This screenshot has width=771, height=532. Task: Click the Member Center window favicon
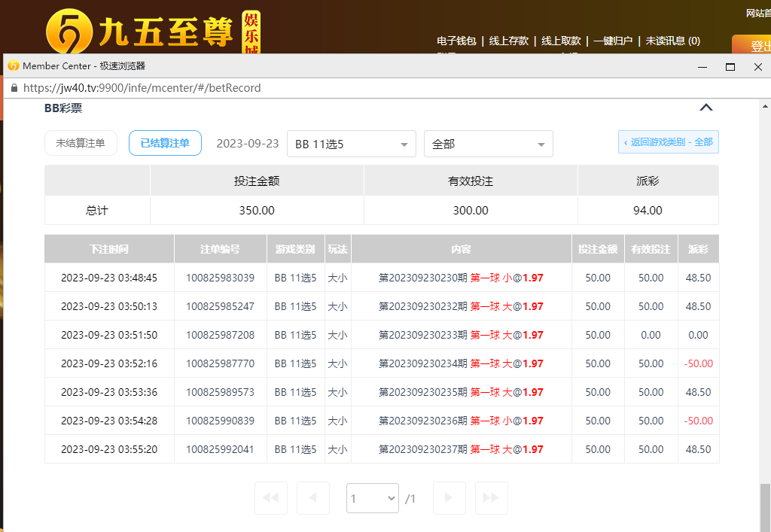13,66
